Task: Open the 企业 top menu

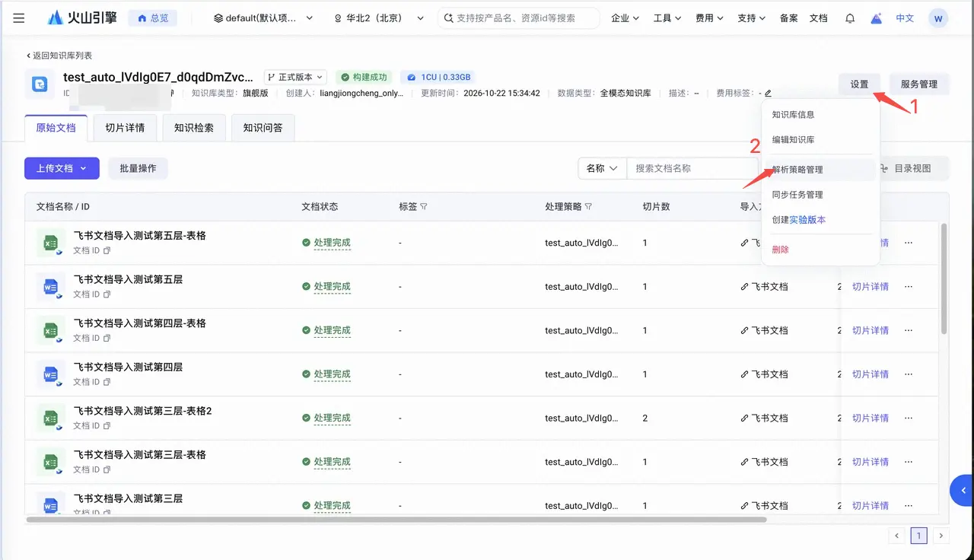Action: 625,18
